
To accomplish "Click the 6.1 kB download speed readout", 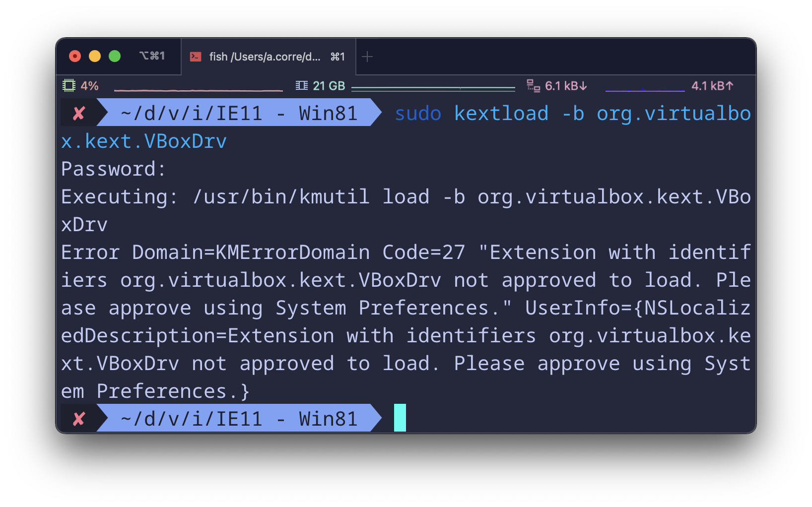I will click(x=566, y=86).
